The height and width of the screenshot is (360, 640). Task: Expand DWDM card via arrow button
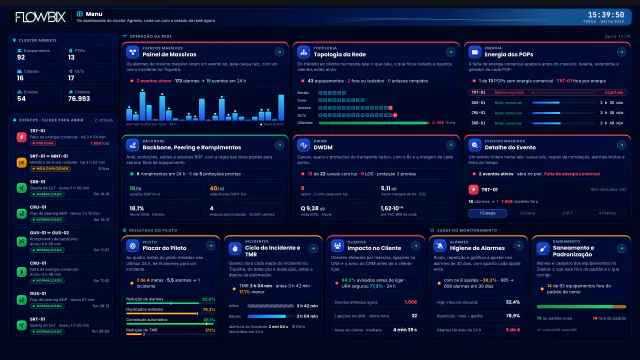point(450,145)
